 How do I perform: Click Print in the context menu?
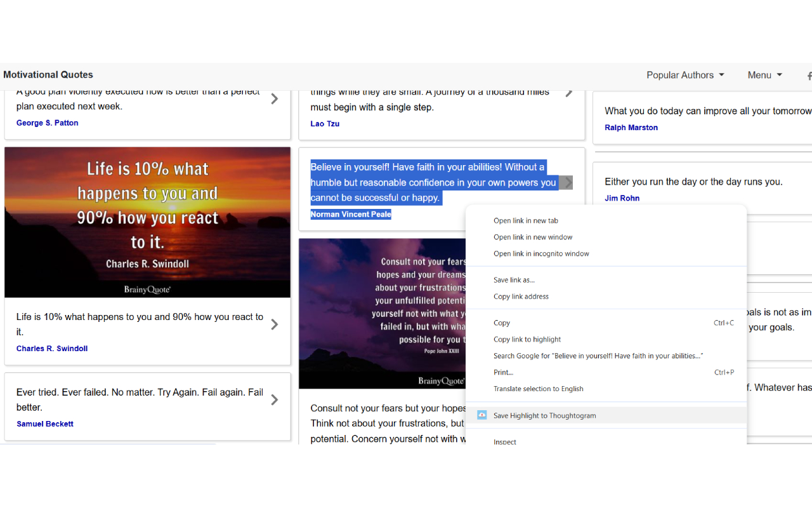(503, 372)
